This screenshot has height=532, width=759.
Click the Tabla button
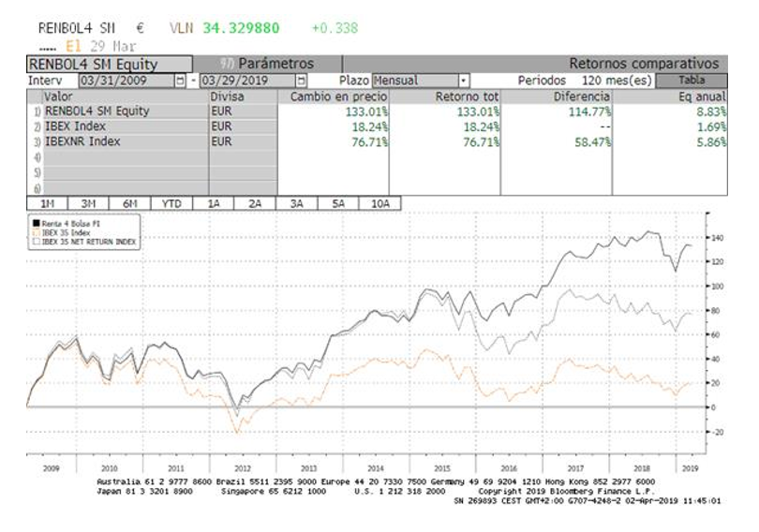coord(692,81)
